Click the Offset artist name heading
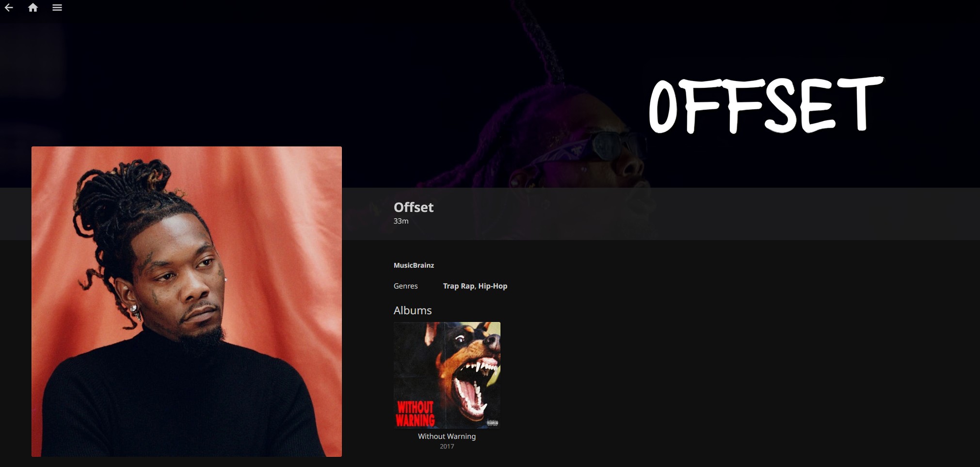The image size is (980, 467). (414, 207)
